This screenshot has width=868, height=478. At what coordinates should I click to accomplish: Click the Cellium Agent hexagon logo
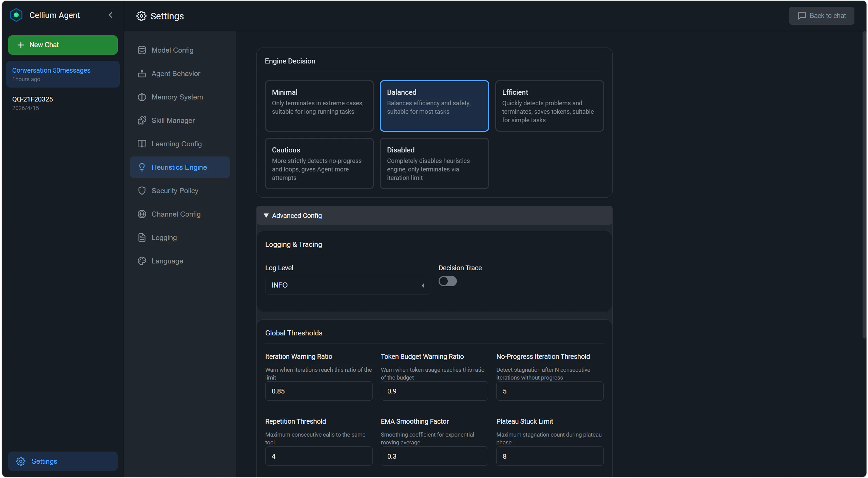pos(16,15)
